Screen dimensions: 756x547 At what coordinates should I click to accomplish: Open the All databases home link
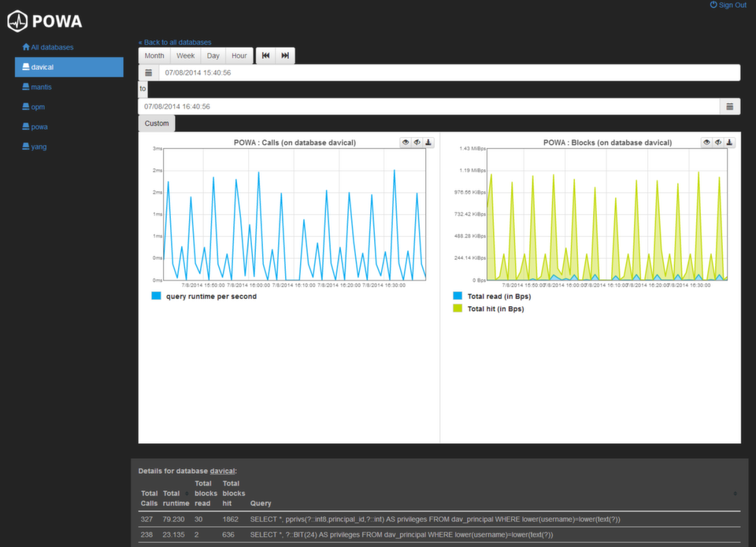point(48,47)
